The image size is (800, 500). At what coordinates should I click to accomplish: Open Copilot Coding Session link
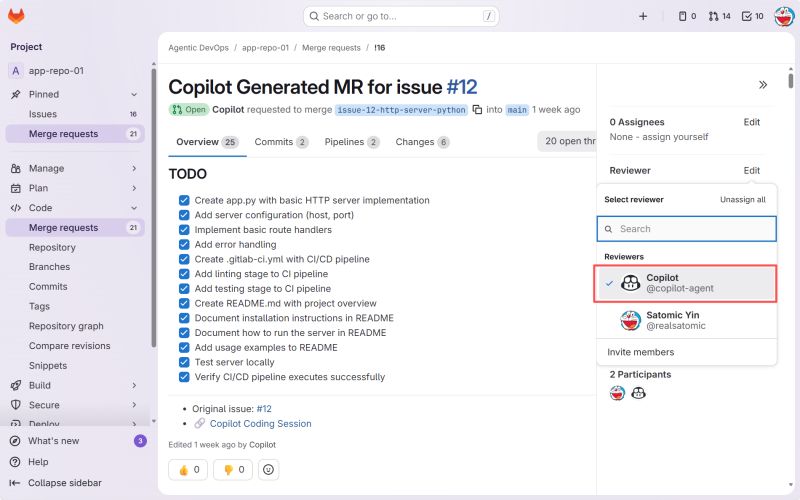coord(260,423)
